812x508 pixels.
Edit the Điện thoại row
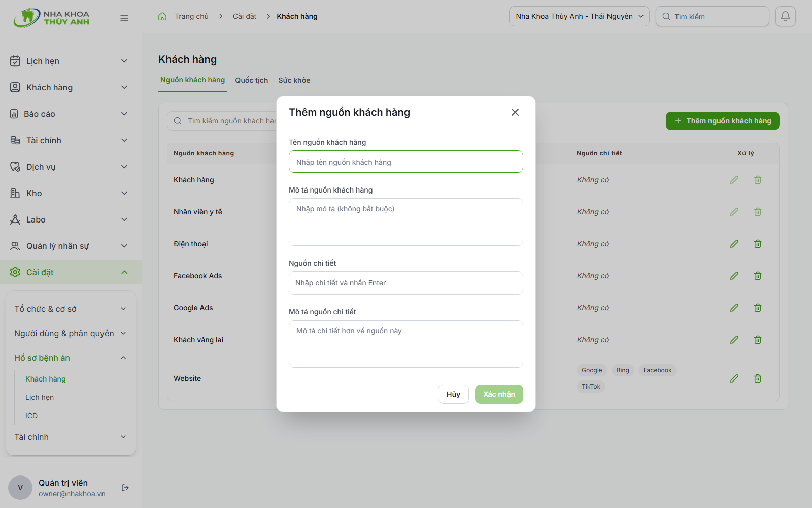[x=734, y=244]
